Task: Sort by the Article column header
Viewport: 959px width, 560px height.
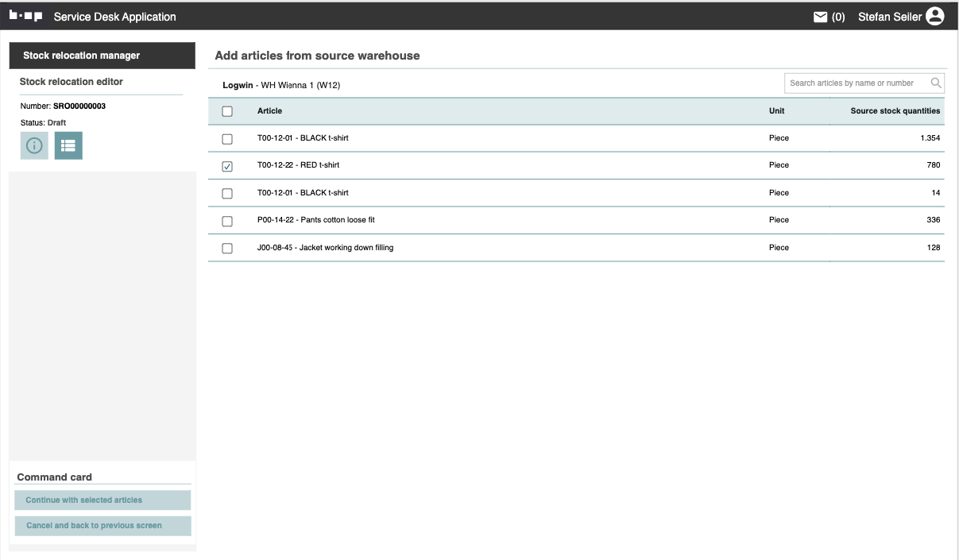Action: tap(269, 111)
